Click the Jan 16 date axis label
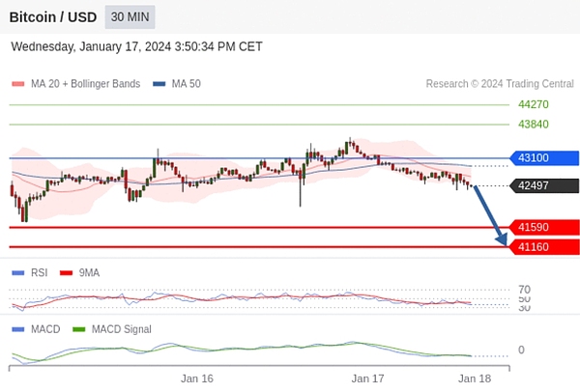 click(197, 379)
